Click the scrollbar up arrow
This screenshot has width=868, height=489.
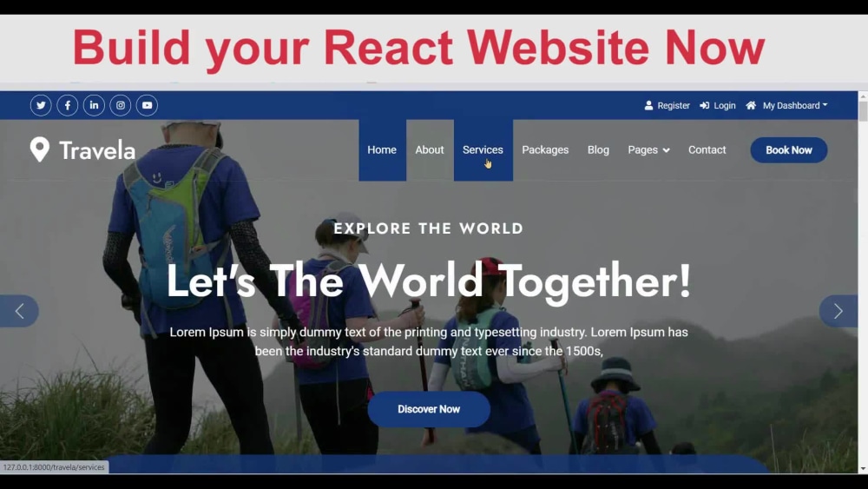tap(863, 96)
